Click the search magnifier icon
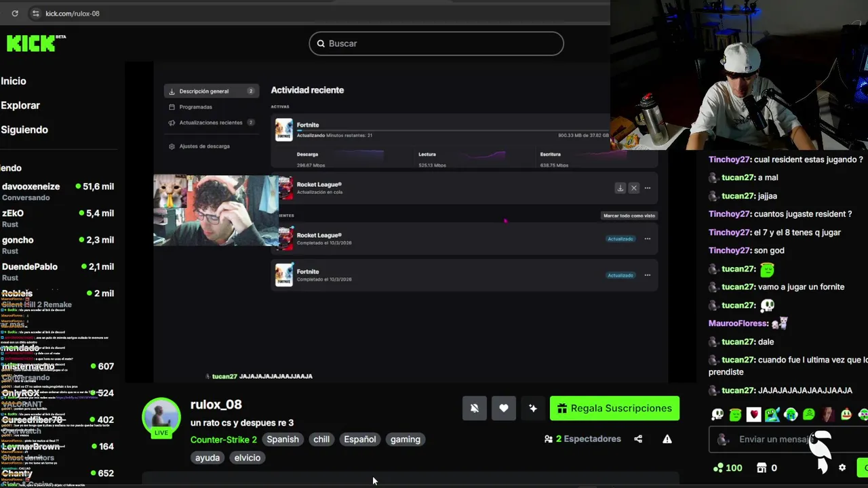Screen dimensions: 868x488 pyautogui.click(x=321, y=43)
